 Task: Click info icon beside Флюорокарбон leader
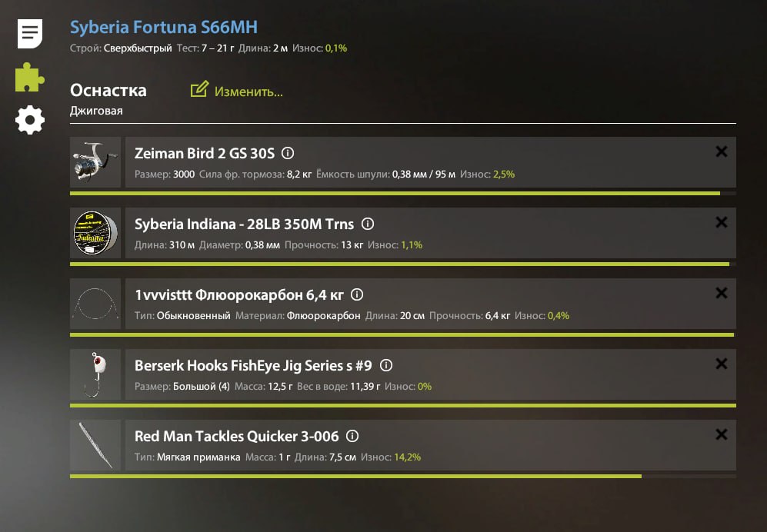click(x=357, y=294)
